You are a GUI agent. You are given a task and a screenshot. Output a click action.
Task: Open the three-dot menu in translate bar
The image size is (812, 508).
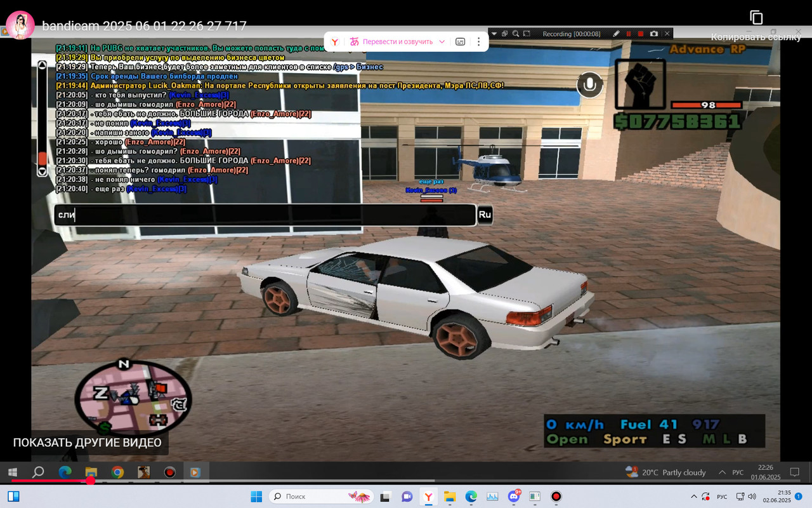[x=478, y=41]
